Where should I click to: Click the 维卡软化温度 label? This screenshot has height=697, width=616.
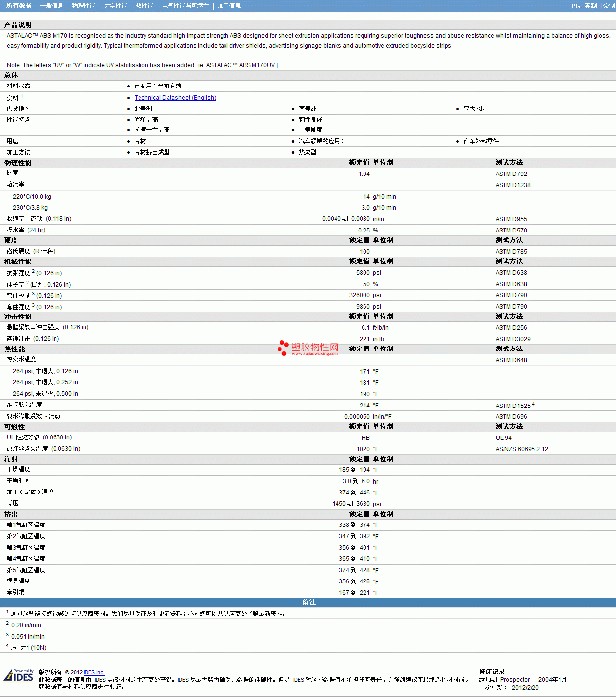tap(25, 405)
